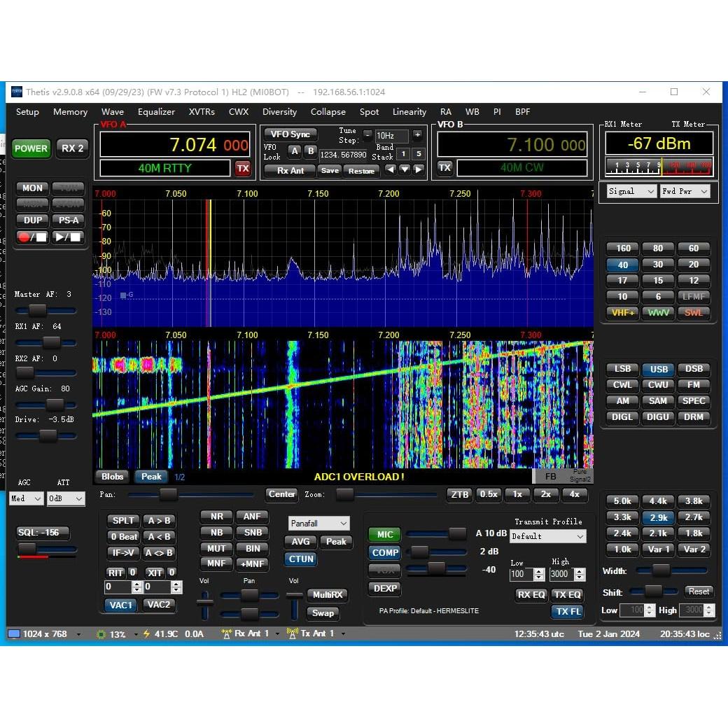Click the play audio button
728x728 pixels.
pyautogui.click(x=69, y=237)
